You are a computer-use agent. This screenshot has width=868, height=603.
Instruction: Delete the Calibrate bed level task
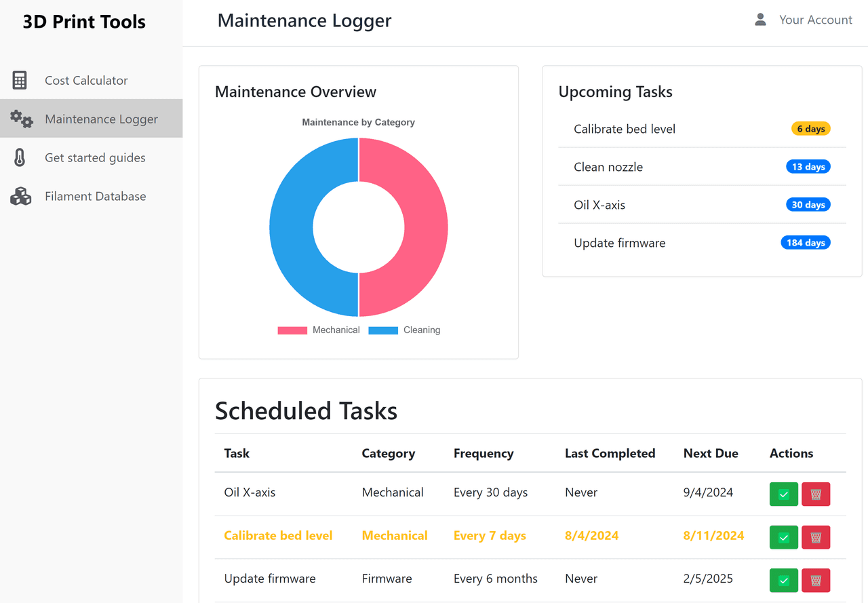pyautogui.click(x=816, y=537)
